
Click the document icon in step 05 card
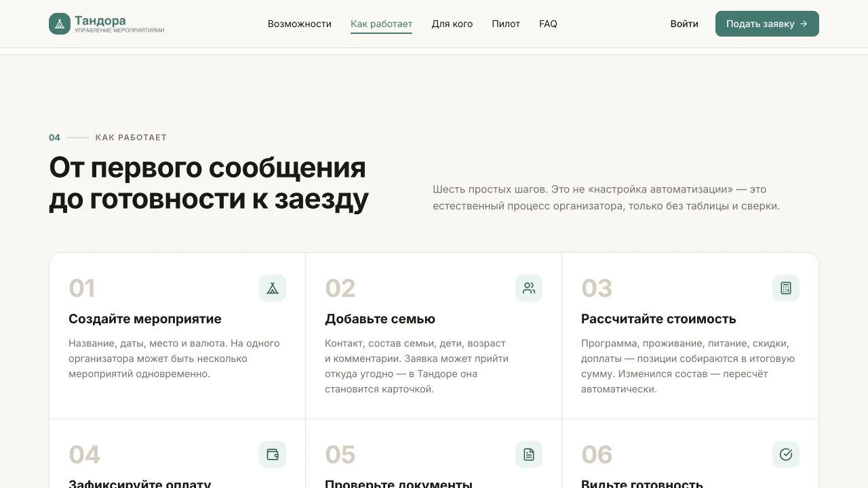pos(529,455)
